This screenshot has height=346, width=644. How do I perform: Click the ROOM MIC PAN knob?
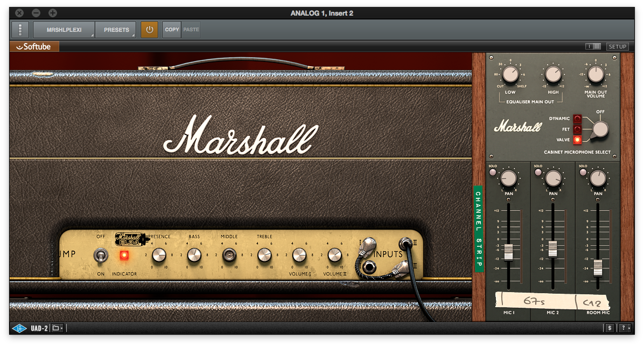[x=598, y=178]
